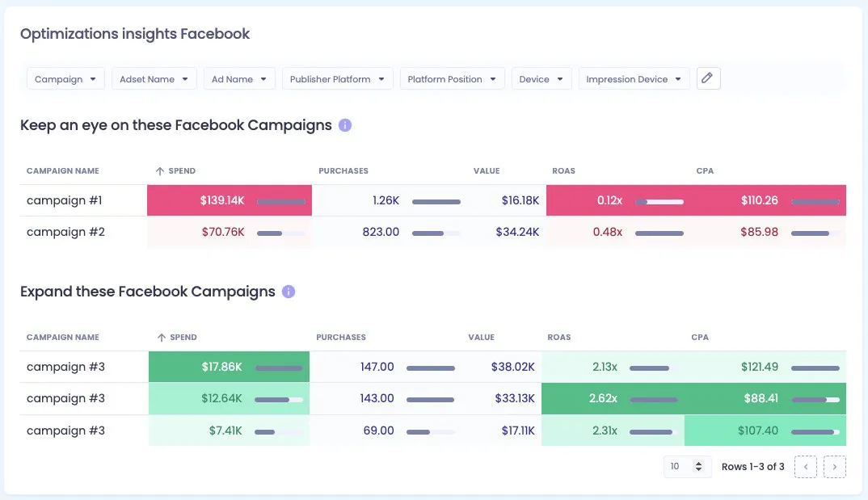
Task: Expand the Publisher Platform filter
Action: click(338, 79)
